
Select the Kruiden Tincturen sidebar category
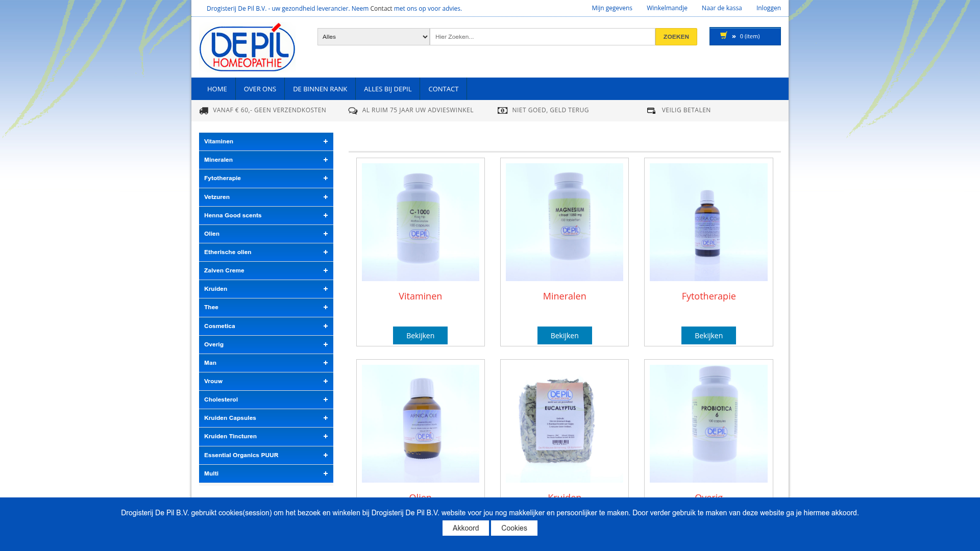tap(266, 437)
